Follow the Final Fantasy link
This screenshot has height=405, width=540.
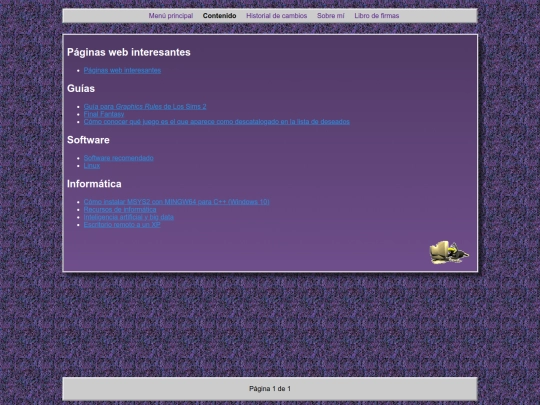click(x=104, y=114)
